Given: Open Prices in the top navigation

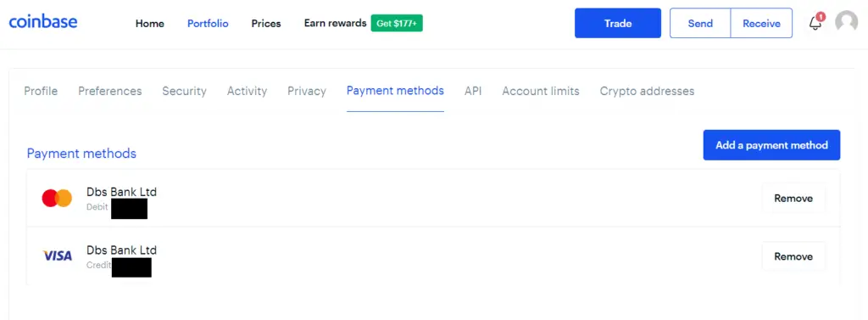Looking at the screenshot, I should 266,23.
